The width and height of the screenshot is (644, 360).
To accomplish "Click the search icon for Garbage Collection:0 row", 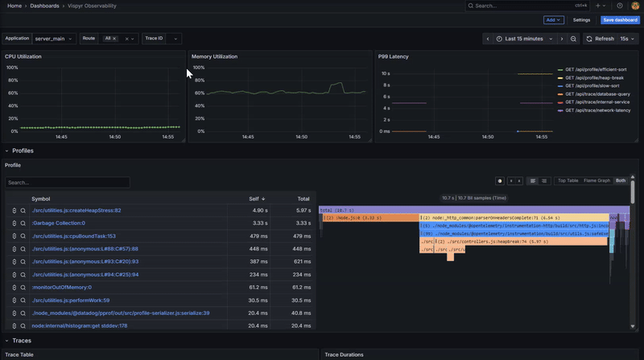I will pos(23,223).
